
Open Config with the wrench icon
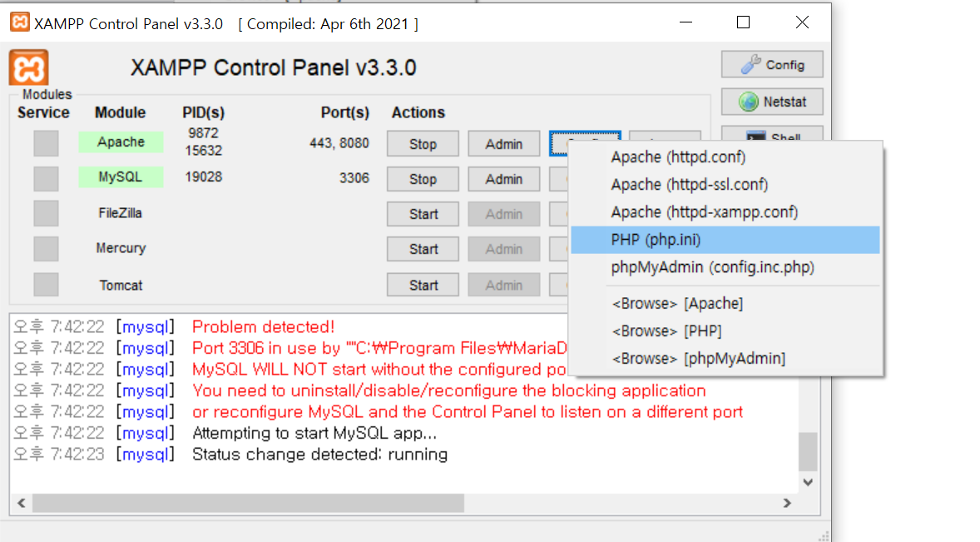pyautogui.click(x=772, y=64)
